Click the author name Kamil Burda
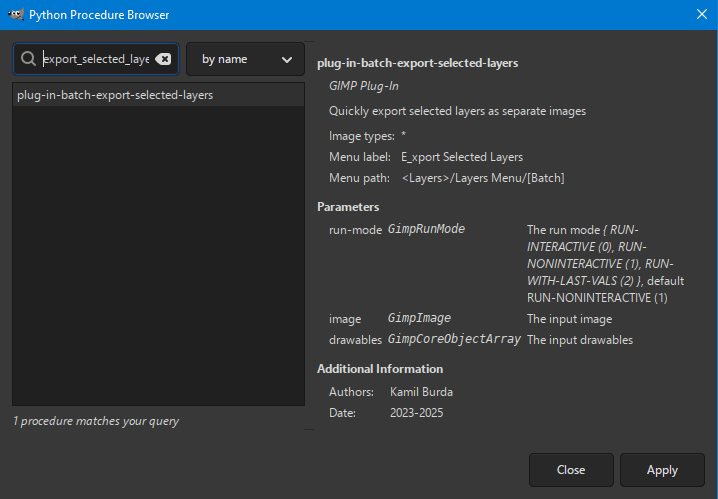Viewport: 718px width, 499px height. pos(421,391)
